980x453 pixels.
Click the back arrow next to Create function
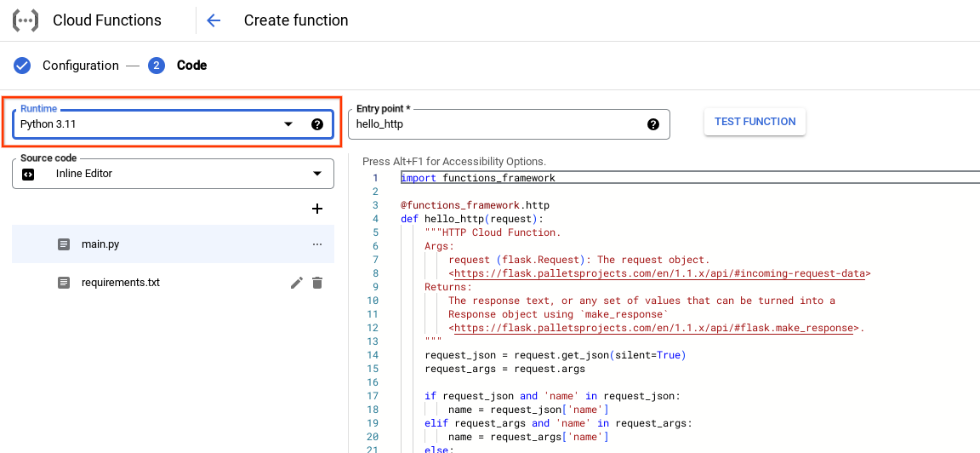coord(214,20)
